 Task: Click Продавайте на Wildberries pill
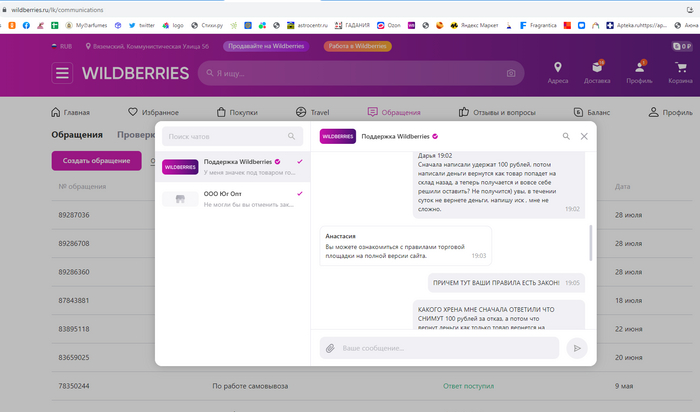(266, 46)
